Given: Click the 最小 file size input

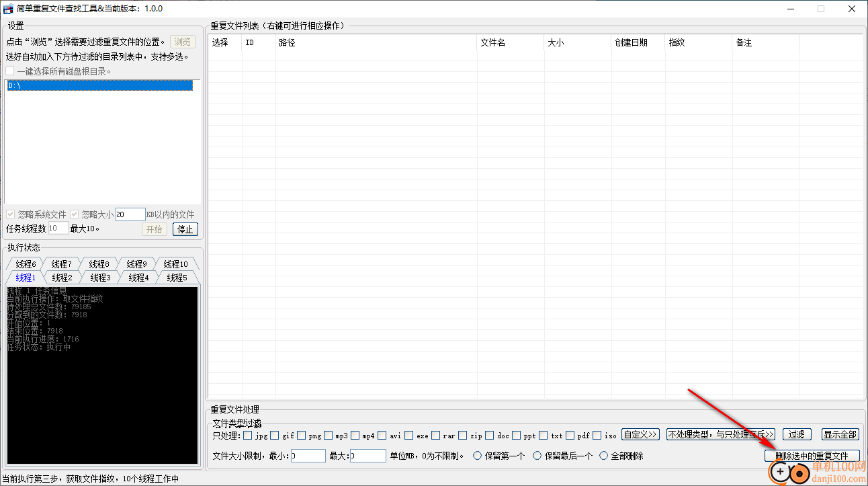Looking at the screenshot, I should [308, 456].
